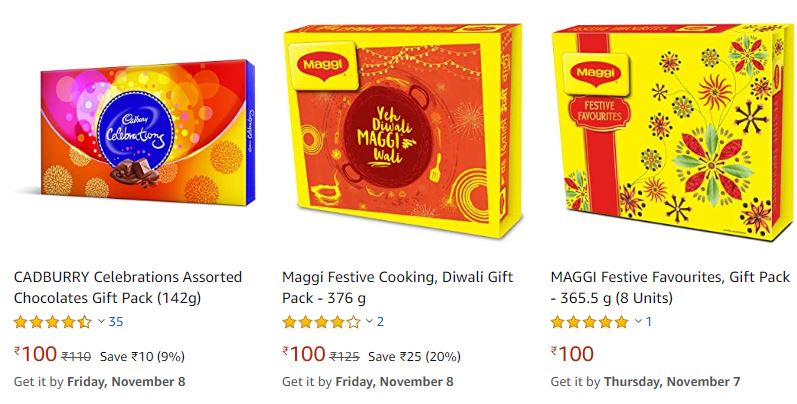Open Maggi Festive Cooking, Diwali Gift Pack title
The image size is (797, 404).
click(x=397, y=288)
